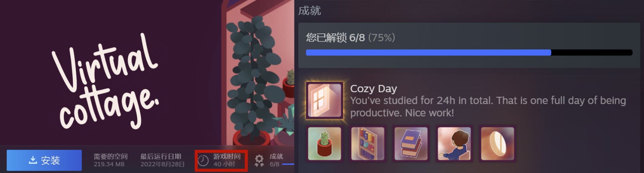
Task: Click the clock icon beside 游戏时间
Action: (x=203, y=160)
